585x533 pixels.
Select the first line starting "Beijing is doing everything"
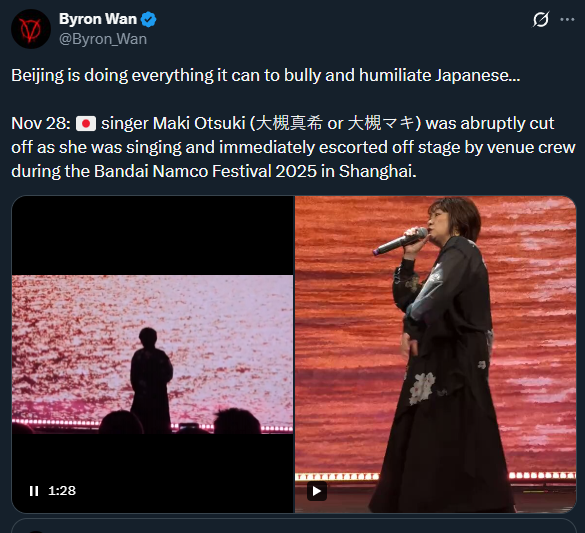pyautogui.click(x=266, y=75)
